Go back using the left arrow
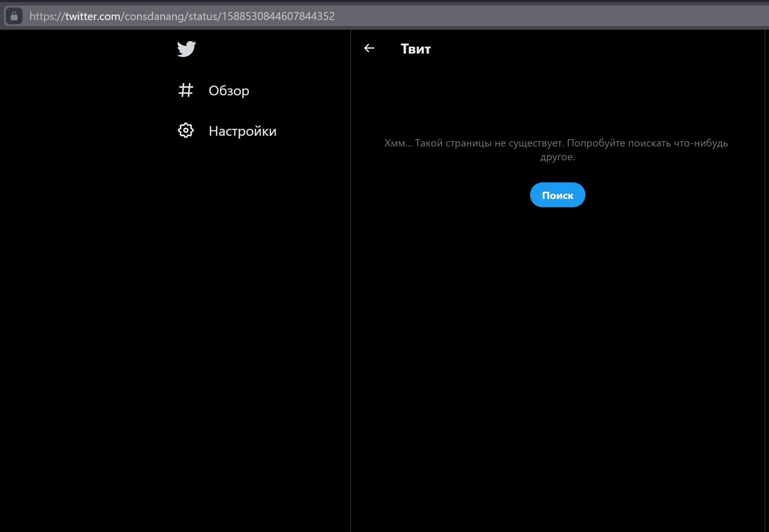The image size is (769, 532). pos(369,48)
